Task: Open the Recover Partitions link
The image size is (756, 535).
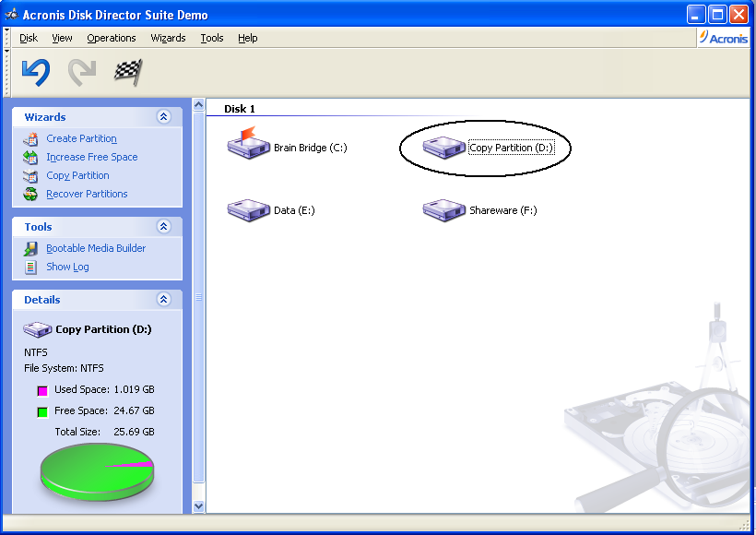Action: (87, 194)
